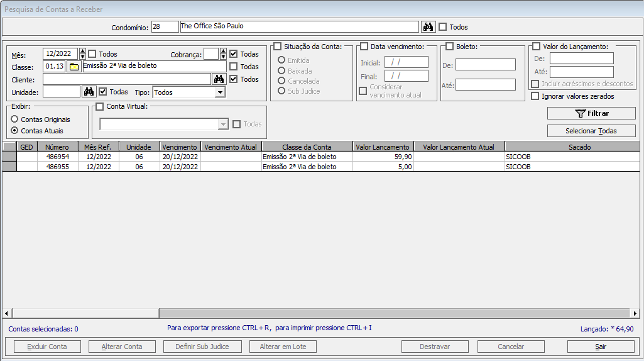Image resolution: width=644 pixels, height=361 pixels.
Task: Decrease Cobrança stepper down arrow
Action: (x=223, y=57)
